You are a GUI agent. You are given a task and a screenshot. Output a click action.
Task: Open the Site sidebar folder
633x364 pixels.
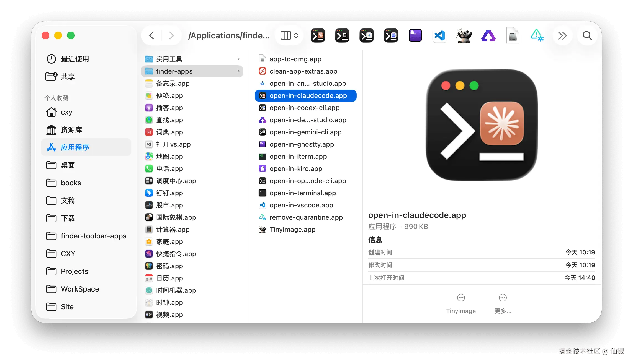click(x=86, y=307)
